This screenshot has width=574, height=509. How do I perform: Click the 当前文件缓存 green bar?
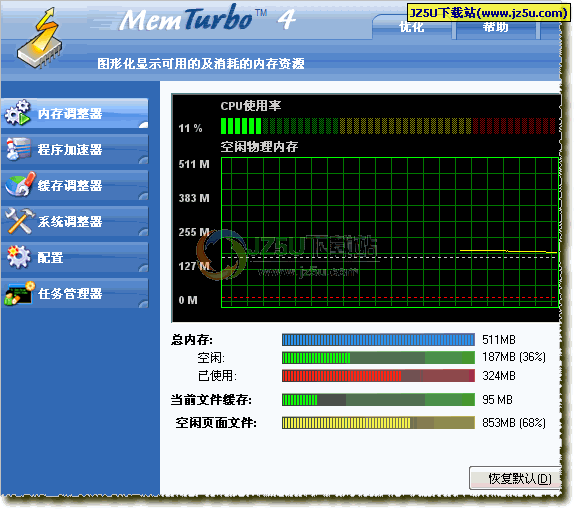(x=378, y=400)
